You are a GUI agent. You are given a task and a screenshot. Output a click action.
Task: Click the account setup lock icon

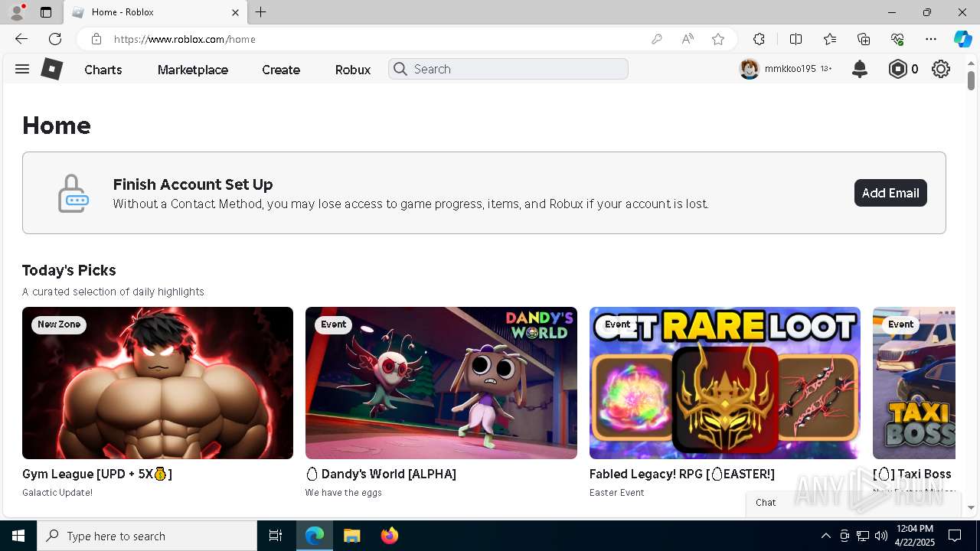coord(73,193)
